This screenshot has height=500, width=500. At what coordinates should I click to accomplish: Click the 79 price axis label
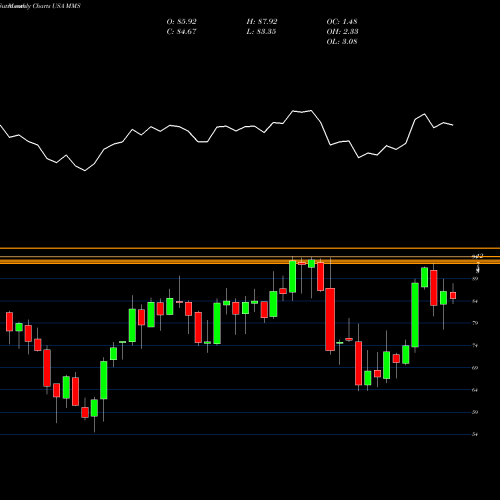(475, 323)
